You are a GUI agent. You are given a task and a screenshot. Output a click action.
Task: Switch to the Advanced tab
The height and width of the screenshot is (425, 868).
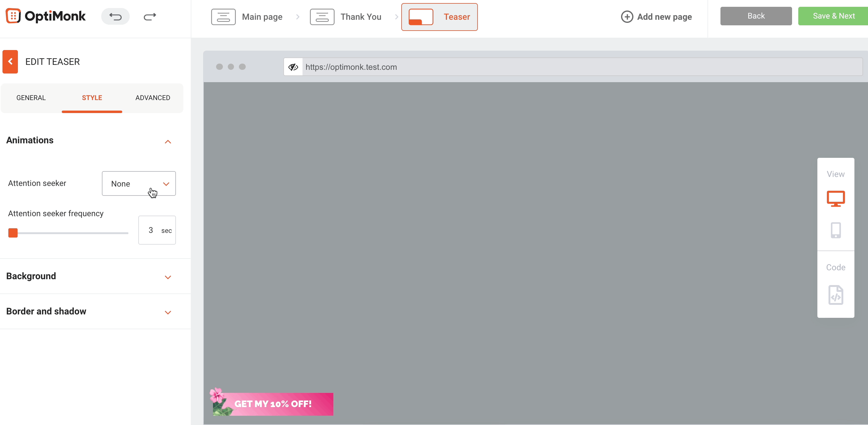153,98
